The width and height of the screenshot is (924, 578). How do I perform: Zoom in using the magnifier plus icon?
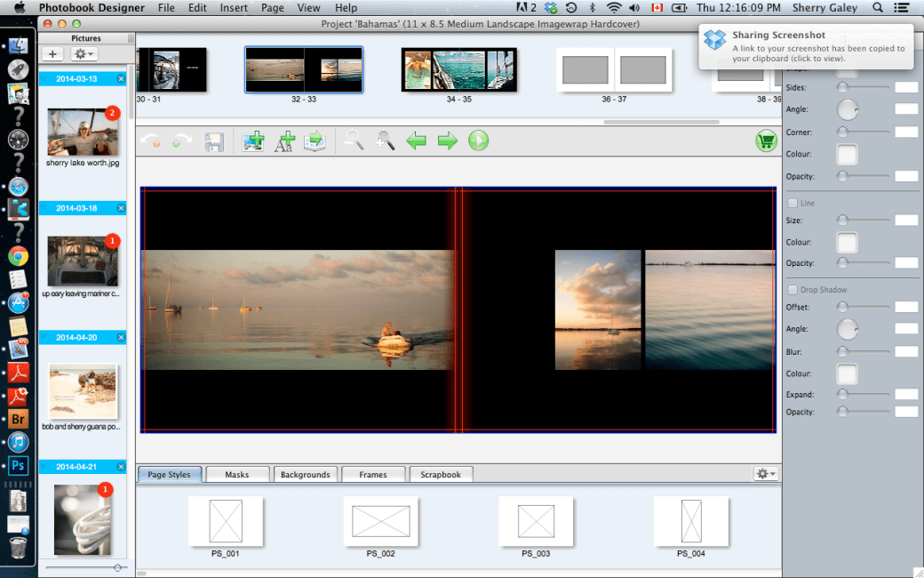point(386,140)
